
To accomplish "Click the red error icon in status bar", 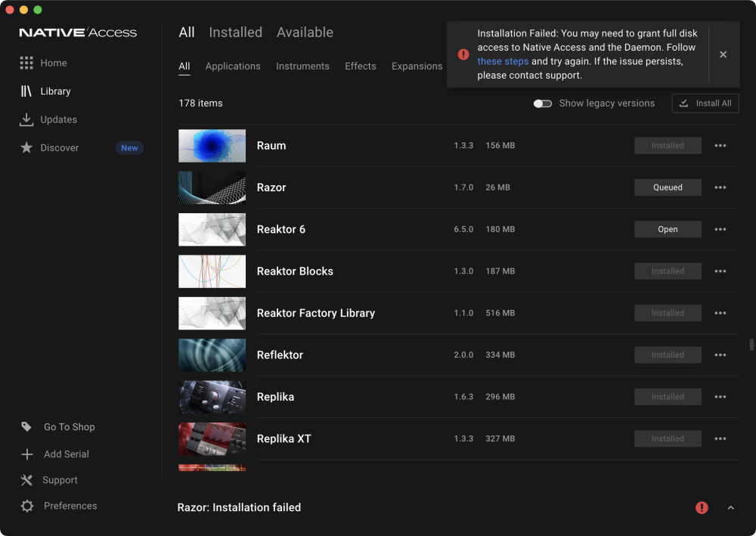I will point(702,507).
